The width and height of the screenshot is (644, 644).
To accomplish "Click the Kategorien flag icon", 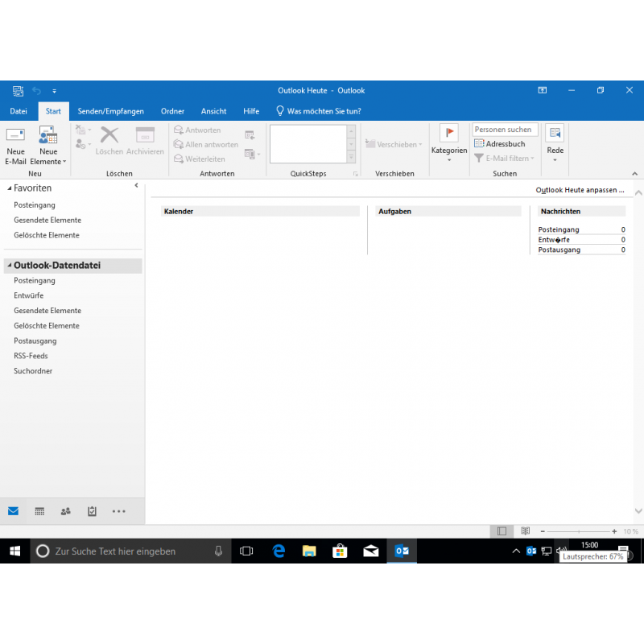I will 448,133.
